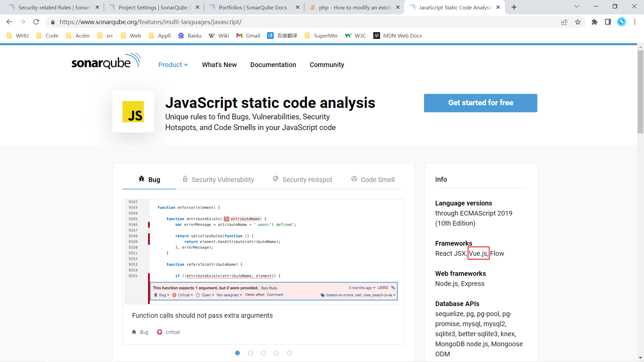Expand the Product dropdown menu
This screenshot has height=362, width=644.
pos(173,65)
